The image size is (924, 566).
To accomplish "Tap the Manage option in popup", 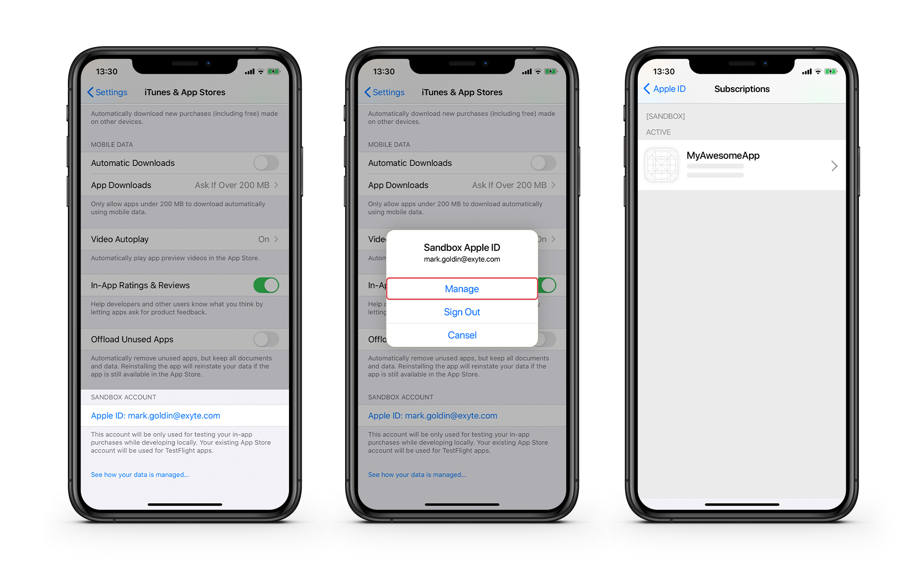I will point(462,289).
